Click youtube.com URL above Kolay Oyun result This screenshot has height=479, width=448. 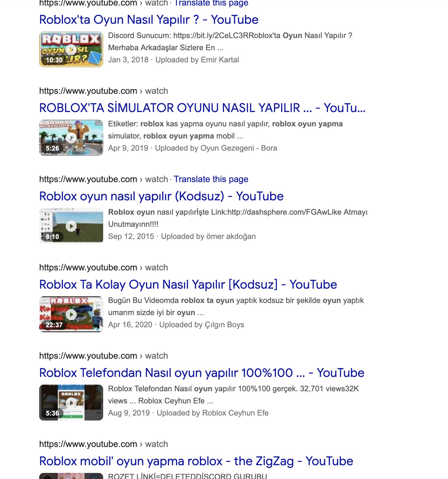(x=103, y=268)
